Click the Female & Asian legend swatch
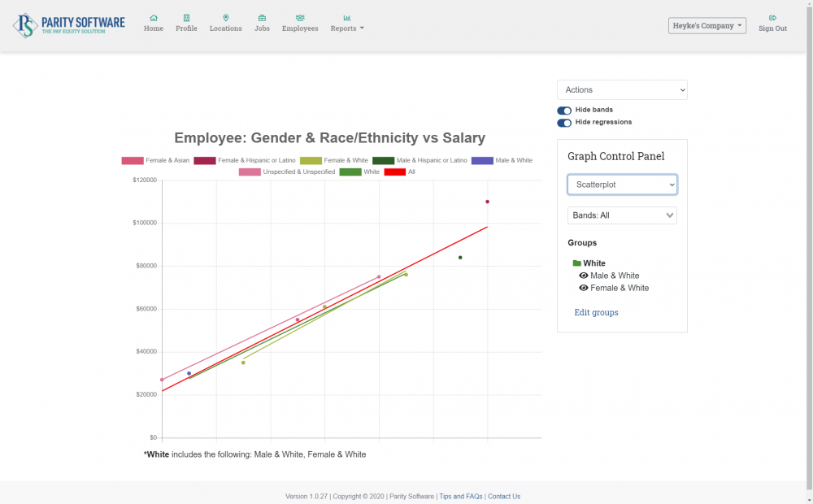Screen dimensions: 813x504 pos(133,161)
